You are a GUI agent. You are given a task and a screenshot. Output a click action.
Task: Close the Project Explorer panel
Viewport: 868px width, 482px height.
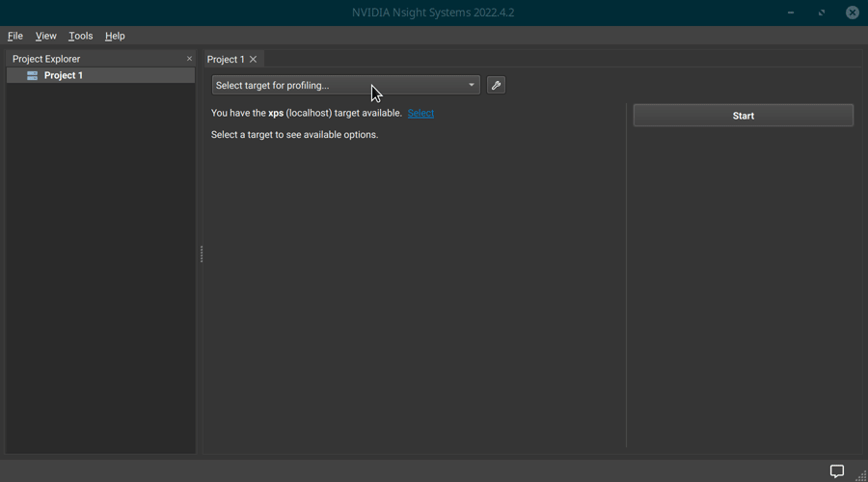[x=189, y=59]
